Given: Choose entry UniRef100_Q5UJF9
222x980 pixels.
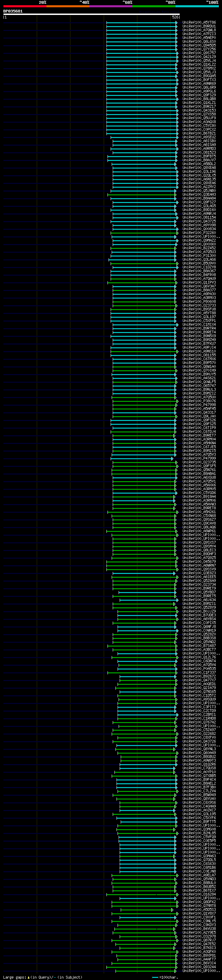Looking at the screenshot, I should [x=199, y=118].
